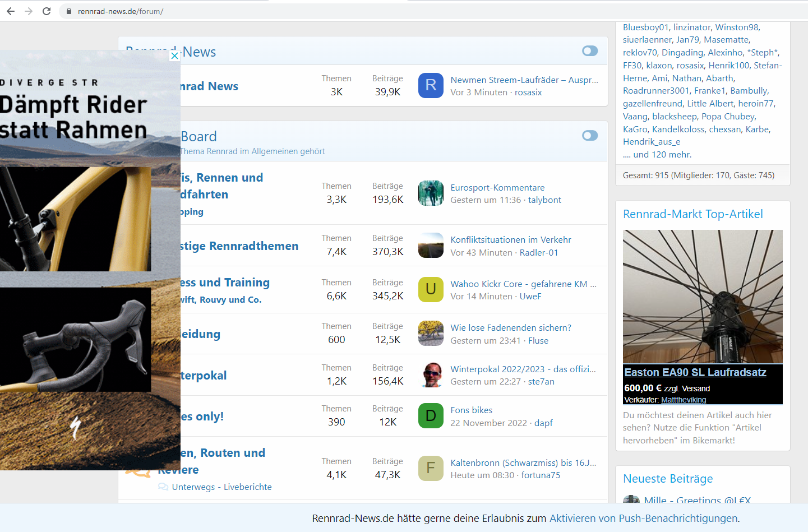Open the yellow U avatar of UweF
Image resolution: width=808 pixels, height=532 pixels.
pos(431,289)
